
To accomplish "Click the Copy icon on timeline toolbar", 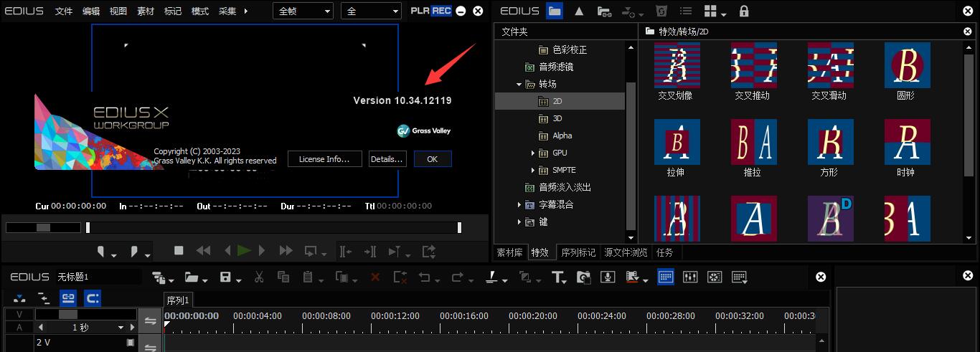I will [283, 277].
